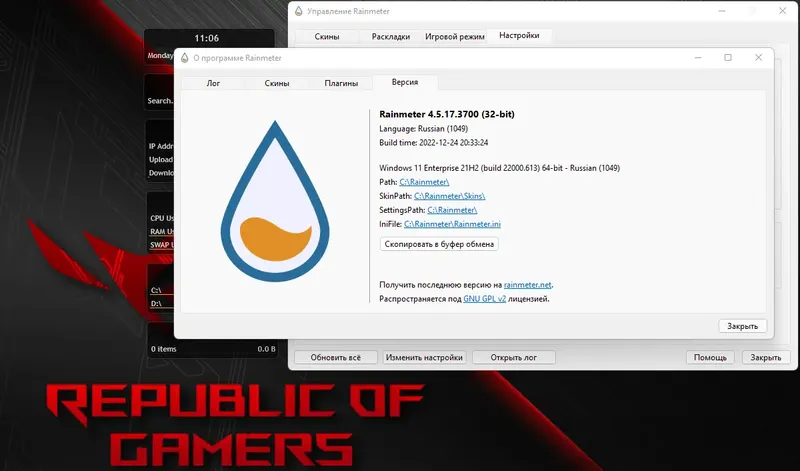Open the Игровой режим tab

point(455,37)
